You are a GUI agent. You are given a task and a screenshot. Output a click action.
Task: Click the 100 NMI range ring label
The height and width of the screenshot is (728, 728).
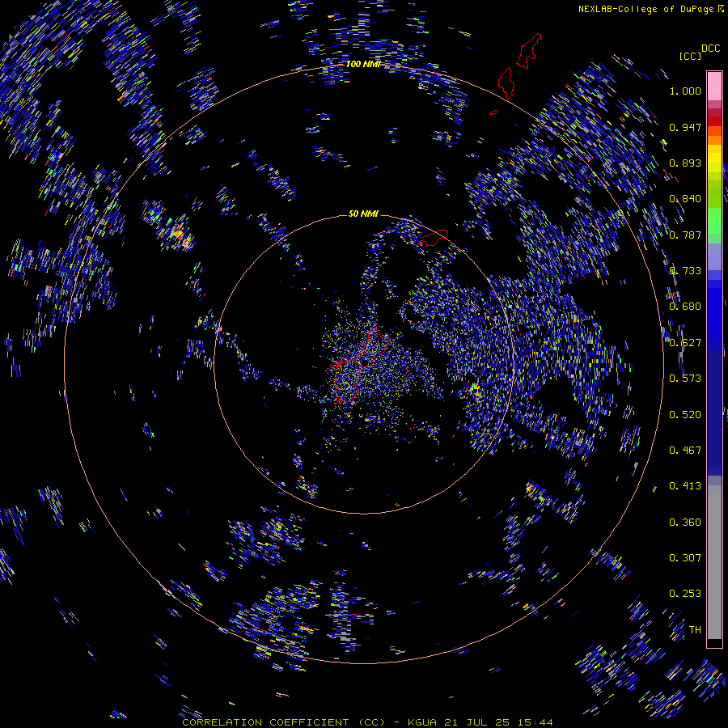[363, 64]
